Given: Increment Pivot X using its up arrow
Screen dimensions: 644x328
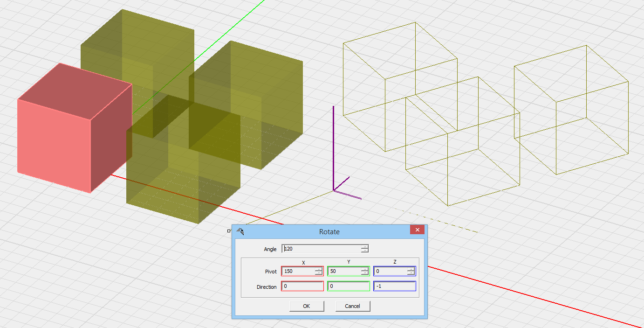Looking at the screenshot, I should [319, 269].
